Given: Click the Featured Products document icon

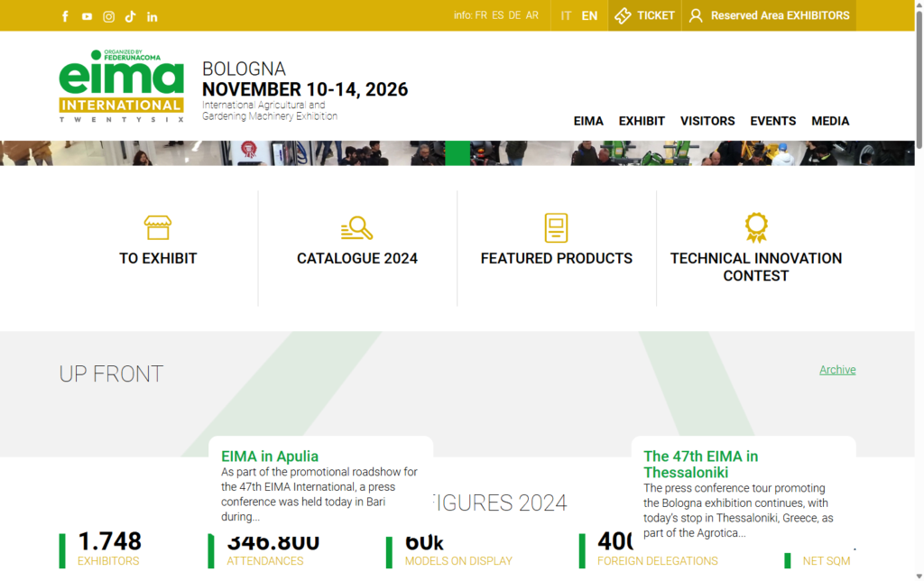Looking at the screenshot, I should coord(557,227).
